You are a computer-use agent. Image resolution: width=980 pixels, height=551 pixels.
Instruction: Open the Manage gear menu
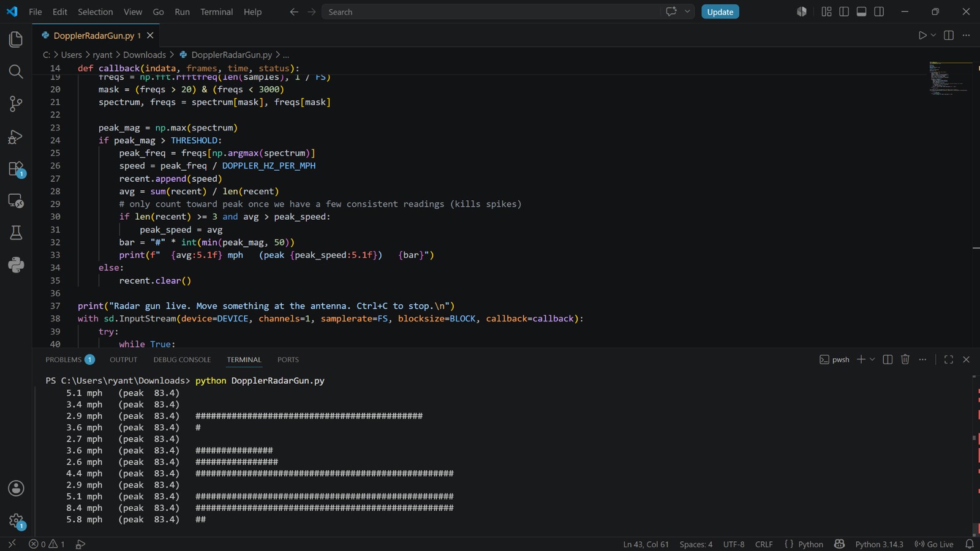click(16, 521)
